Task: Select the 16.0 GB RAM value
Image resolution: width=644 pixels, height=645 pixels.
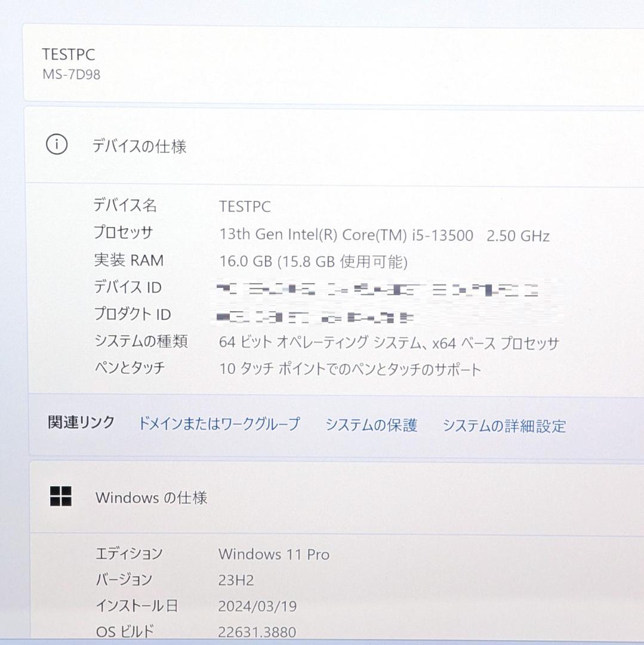Action: click(313, 262)
